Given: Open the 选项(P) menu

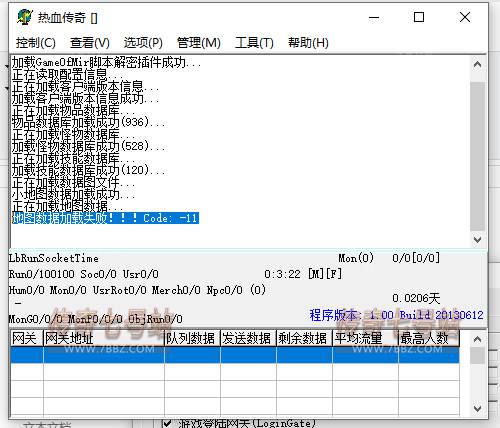Looking at the screenshot, I should tap(143, 43).
